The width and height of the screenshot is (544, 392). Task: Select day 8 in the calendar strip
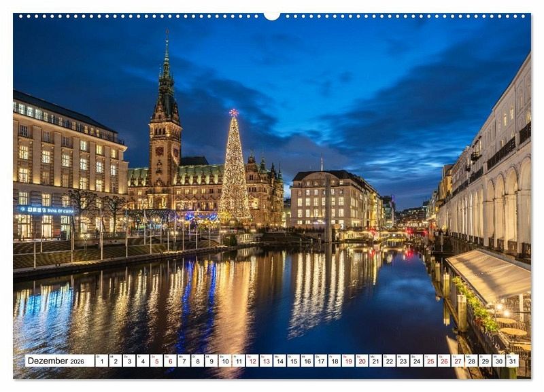tap(198, 361)
